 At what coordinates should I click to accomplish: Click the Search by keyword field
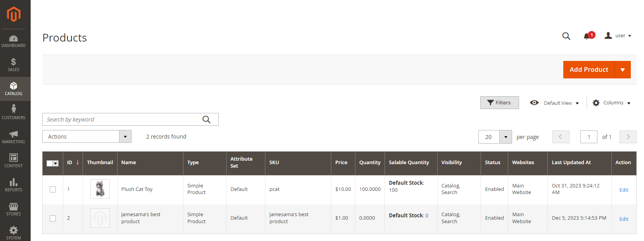130,120
